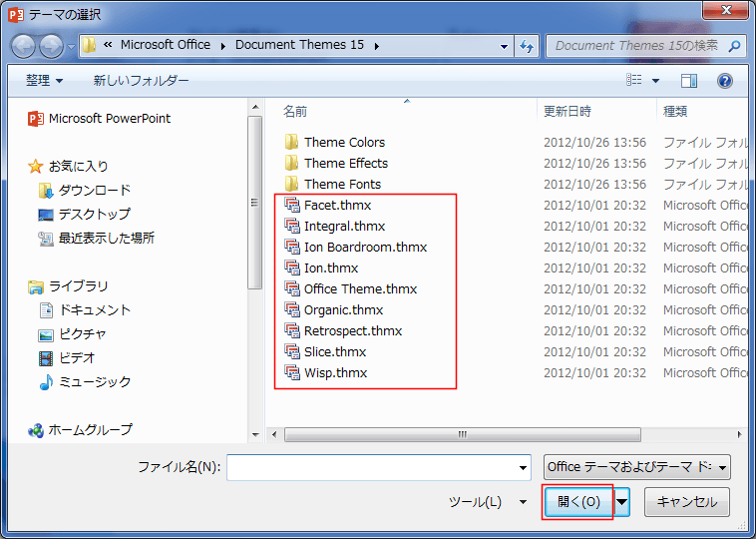Select the Wisp.thmx theme file icon

pos(292,373)
